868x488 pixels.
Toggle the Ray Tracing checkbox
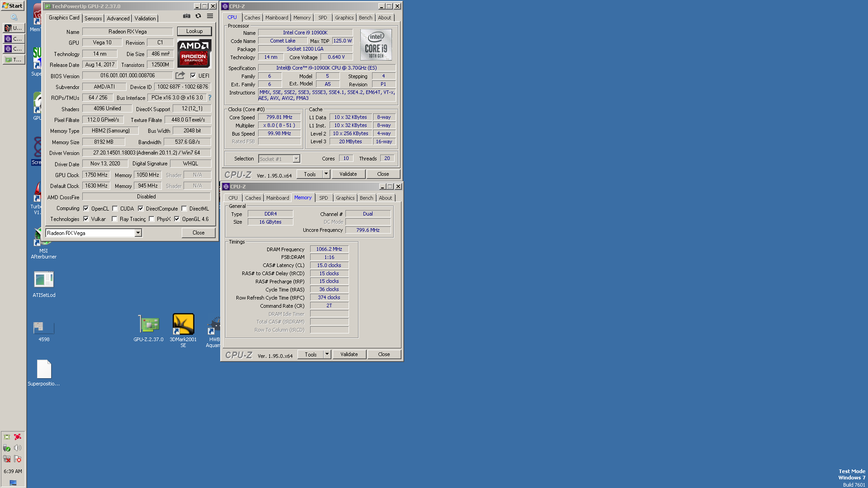pos(114,219)
